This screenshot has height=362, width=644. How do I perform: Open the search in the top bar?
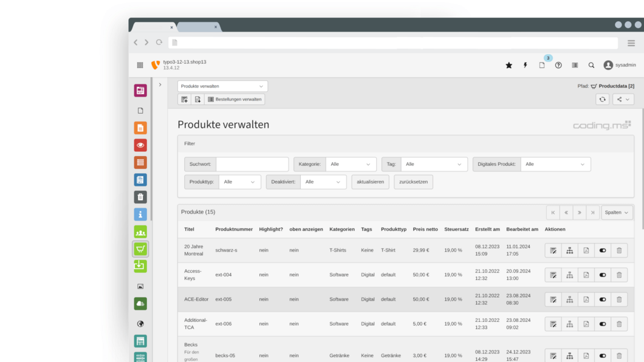click(x=591, y=65)
